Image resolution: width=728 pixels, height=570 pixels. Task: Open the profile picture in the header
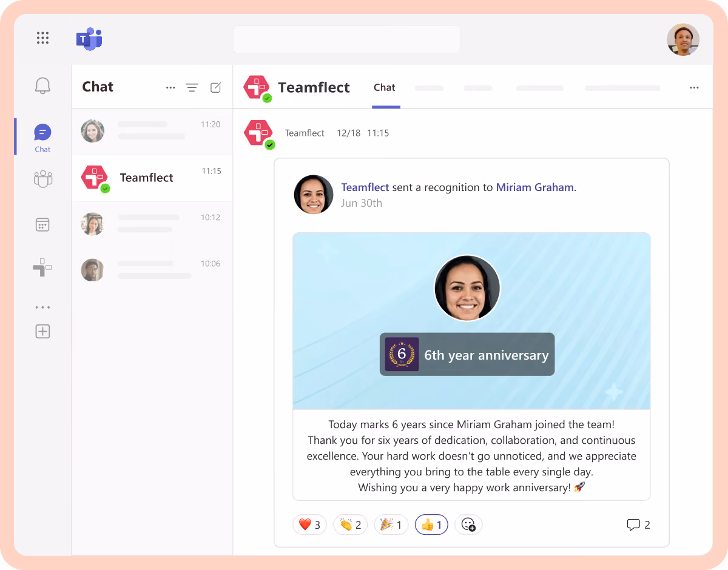tap(683, 39)
